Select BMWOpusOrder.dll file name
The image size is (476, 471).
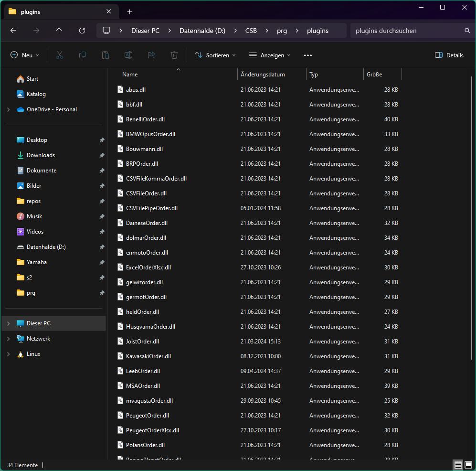(x=150, y=134)
